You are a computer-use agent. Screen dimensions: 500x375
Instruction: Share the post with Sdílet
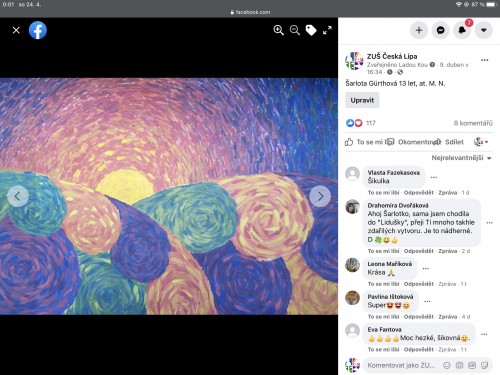449,142
